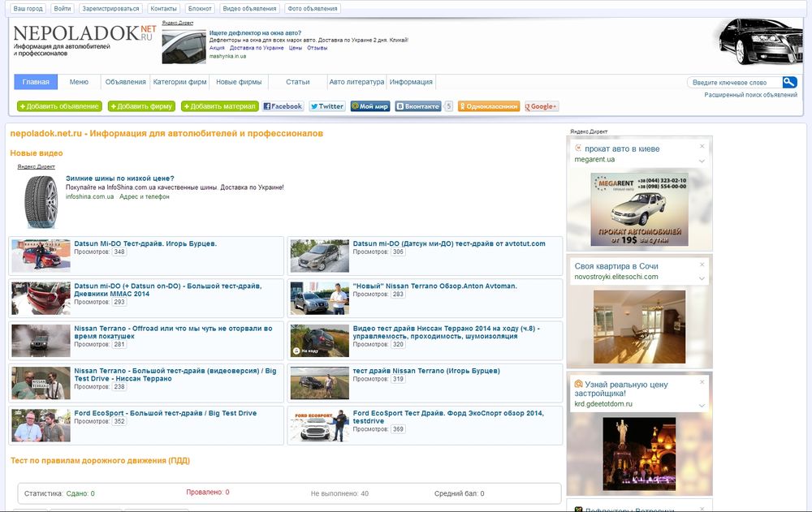Open the прокат авто в киеве ad
Viewport: 812px width, 512px height.
coord(622,148)
